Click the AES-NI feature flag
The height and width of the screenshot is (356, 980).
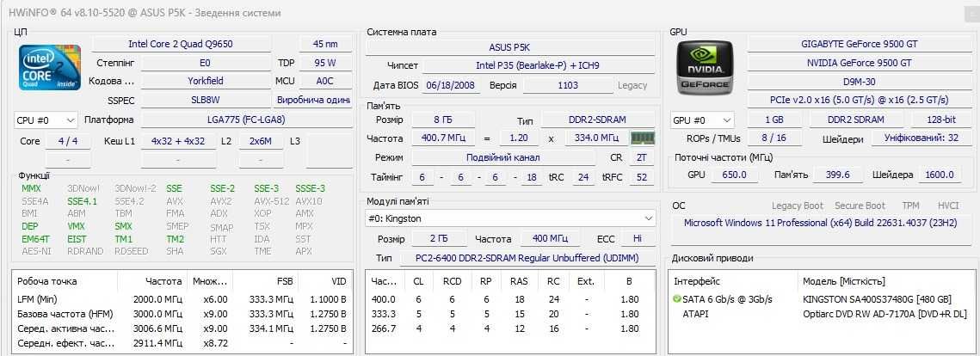click(x=36, y=251)
